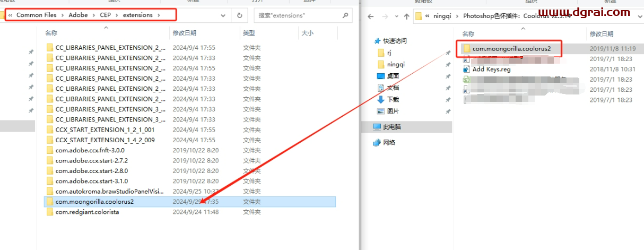Image resolution: width=644 pixels, height=250 pixels.
Task: Go up one folder level in right window
Action: [407, 16]
